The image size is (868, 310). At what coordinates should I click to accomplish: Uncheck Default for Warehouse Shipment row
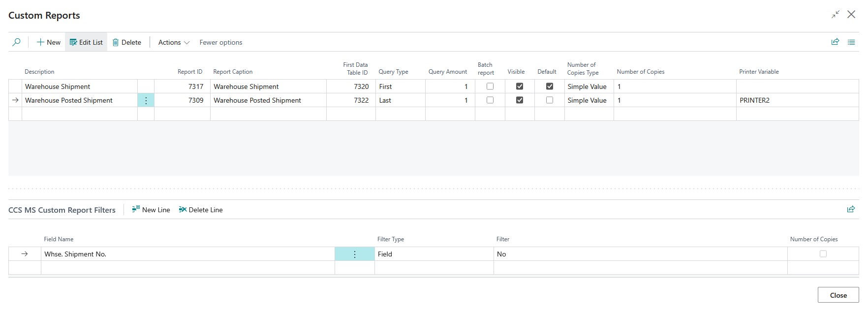[550, 86]
